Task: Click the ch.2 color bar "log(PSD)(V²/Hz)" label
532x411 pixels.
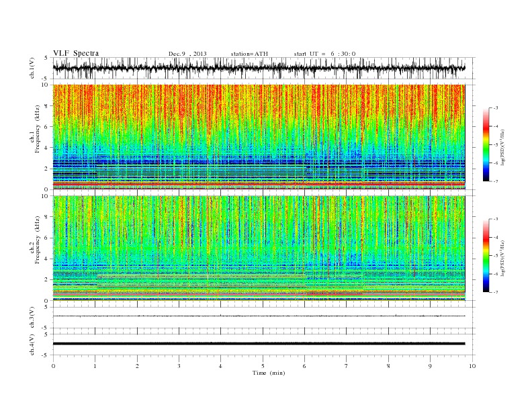Action: pyautogui.click(x=503, y=257)
